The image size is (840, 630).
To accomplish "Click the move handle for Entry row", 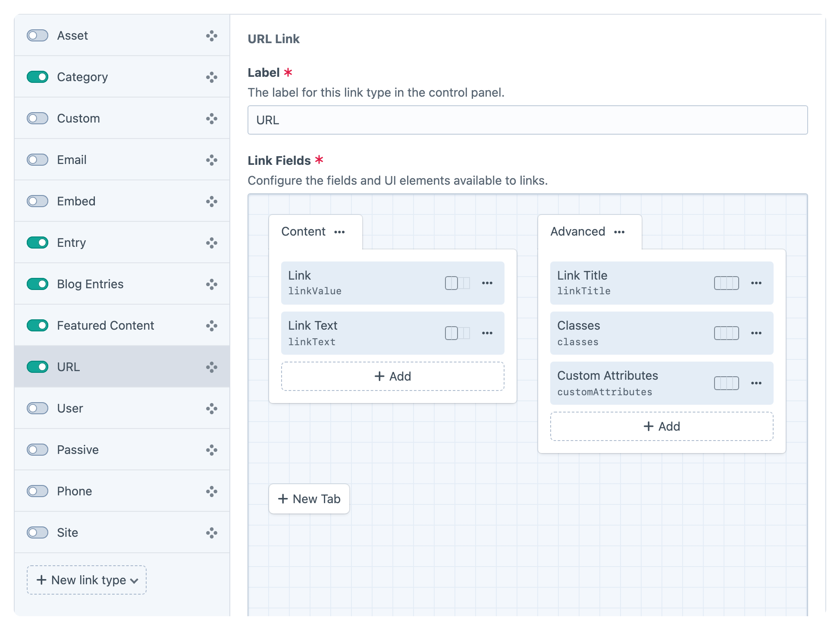I will click(x=211, y=243).
